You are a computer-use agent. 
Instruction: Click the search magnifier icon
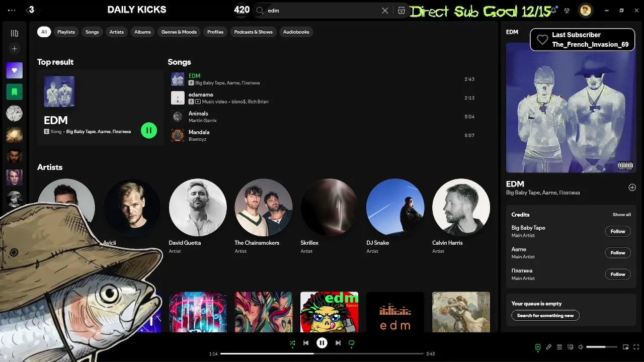coord(260,11)
